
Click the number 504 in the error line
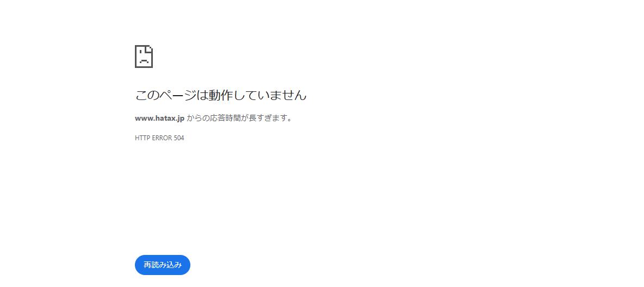[179, 138]
